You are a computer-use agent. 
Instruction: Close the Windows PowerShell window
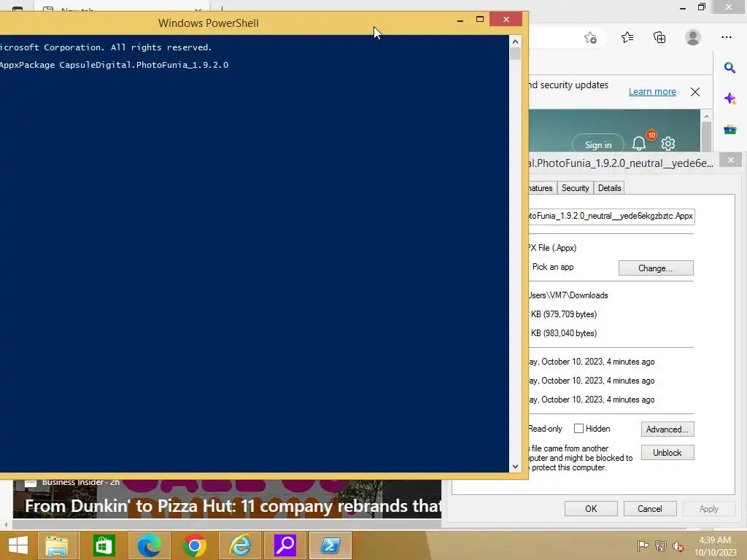pyautogui.click(x=506, y=19)
